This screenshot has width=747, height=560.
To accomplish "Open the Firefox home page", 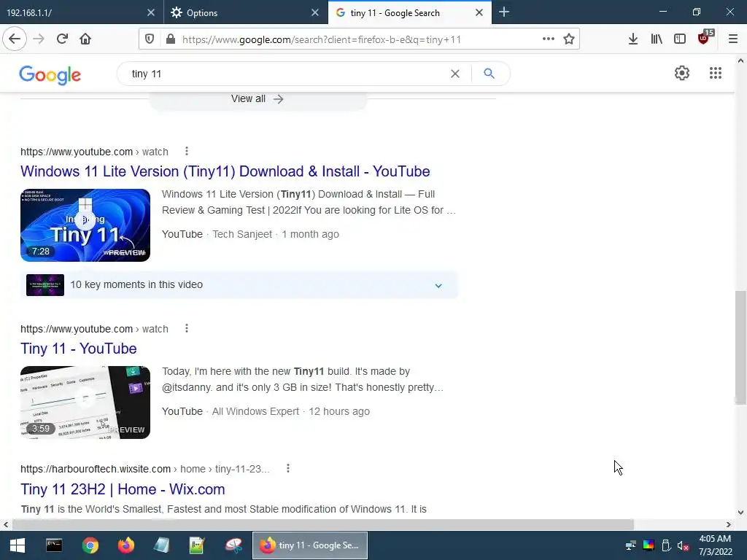I will tap(85, 39).
